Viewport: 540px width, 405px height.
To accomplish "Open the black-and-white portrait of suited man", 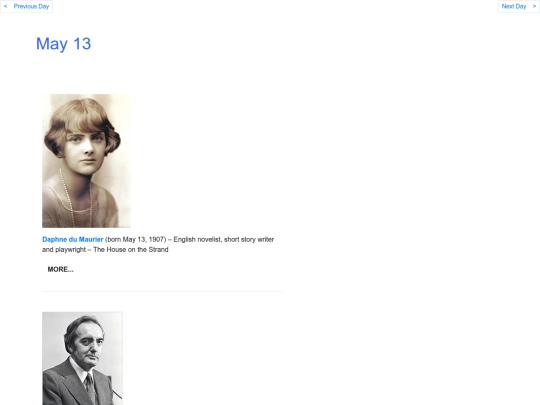I will point(82,359).
